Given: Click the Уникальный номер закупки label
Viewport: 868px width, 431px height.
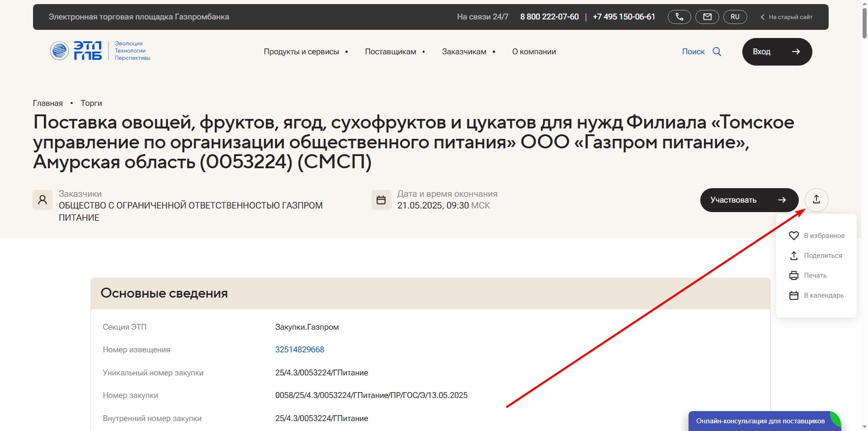Looking at the screenshot, I should point(153,373).
